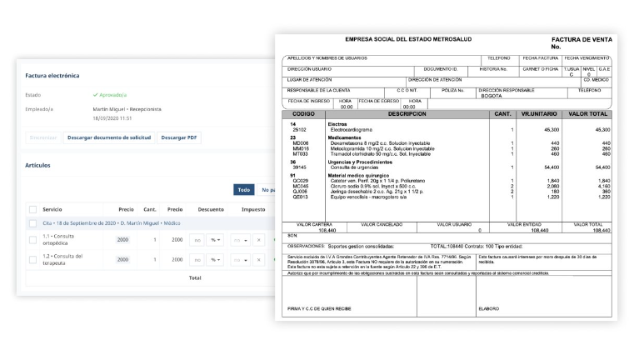Click 1.2 • Consulta del terapeuta service name
644x340 pixels.
pyautogui.click(x=62, y=259)
